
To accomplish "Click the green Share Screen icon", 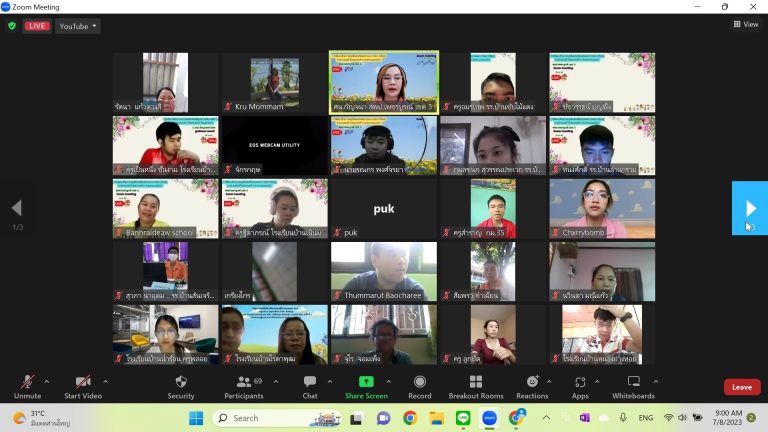I will click(x=366, y=382).
